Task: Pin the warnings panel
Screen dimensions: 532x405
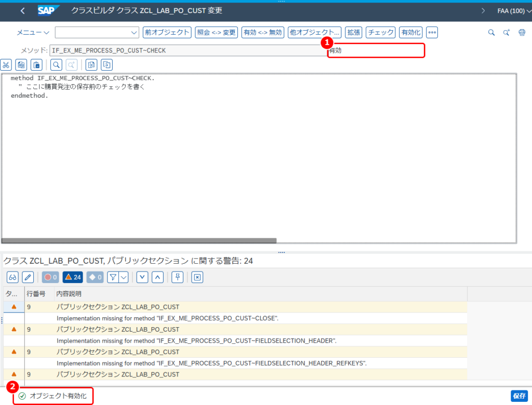Action: tap(178, 277)
